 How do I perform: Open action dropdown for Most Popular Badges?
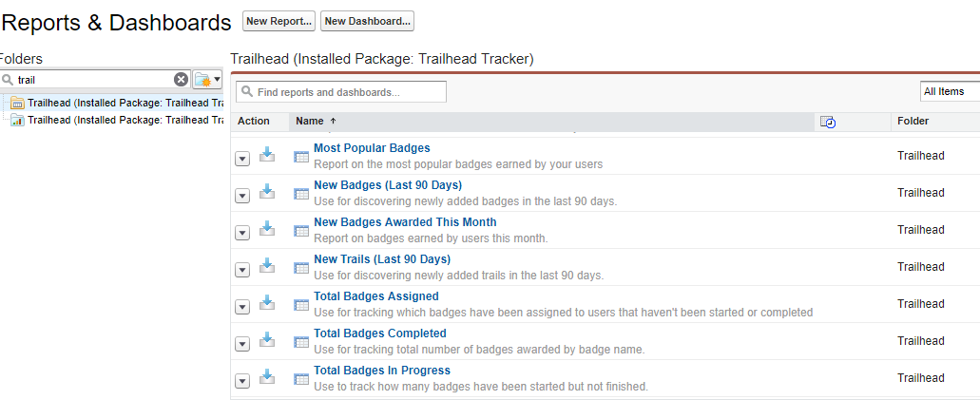click(242, 159)
